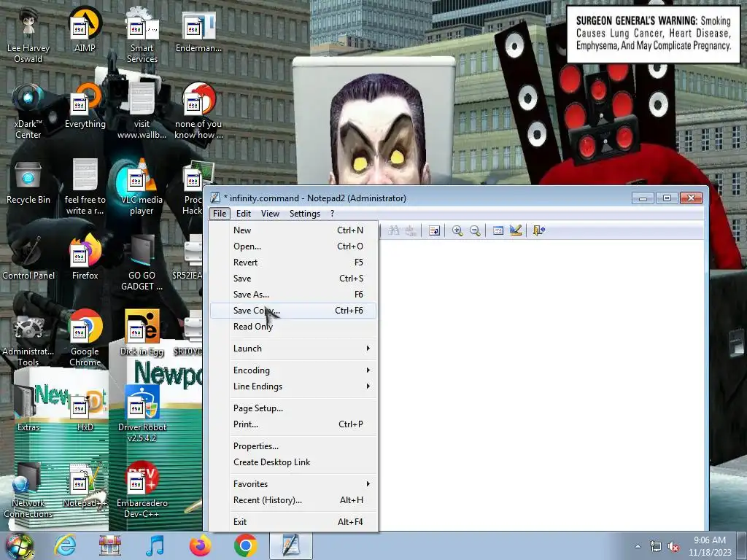
Task: Select Recycle Bin desktop icon
Action: pyautogui.click(x=28, y=183)
